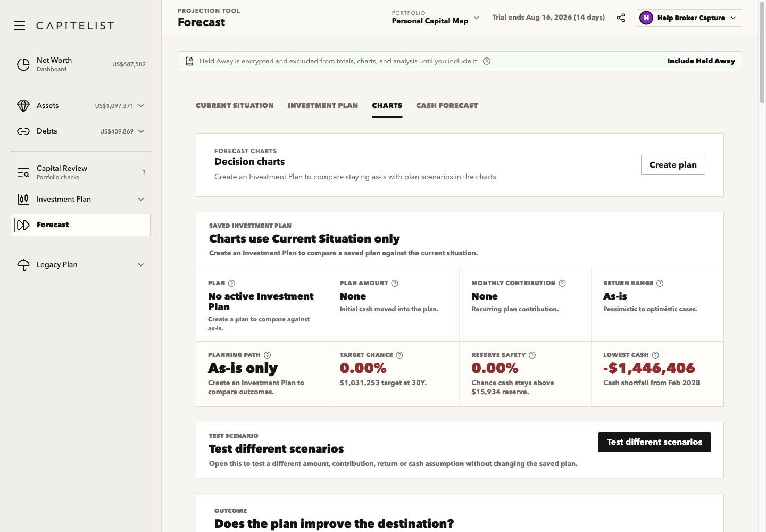This screenshot has height=532, width=766.
Task: Open the Planning Path help icon
Action: tap(268, 355)
